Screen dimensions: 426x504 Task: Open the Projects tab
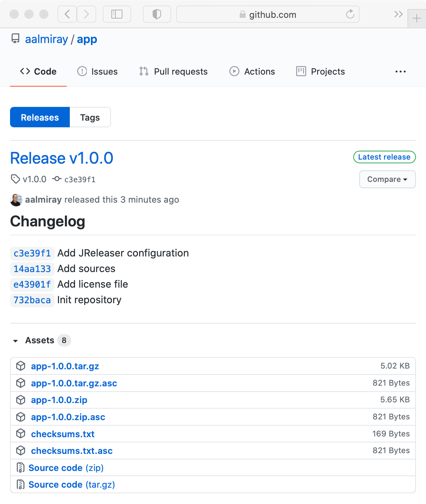[x=321, y=71]
